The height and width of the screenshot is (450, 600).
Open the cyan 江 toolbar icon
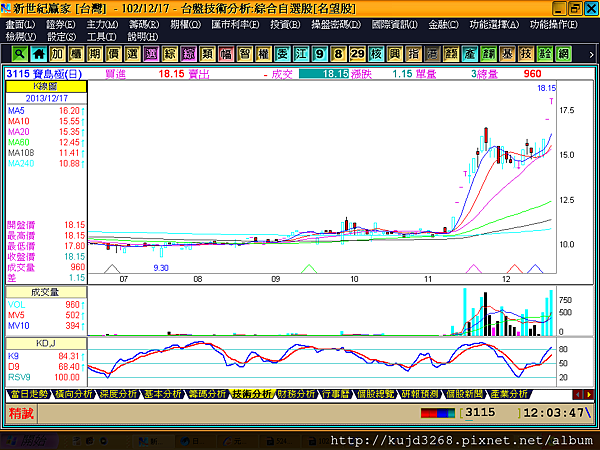pyautogui.click(x=301, y=54)
